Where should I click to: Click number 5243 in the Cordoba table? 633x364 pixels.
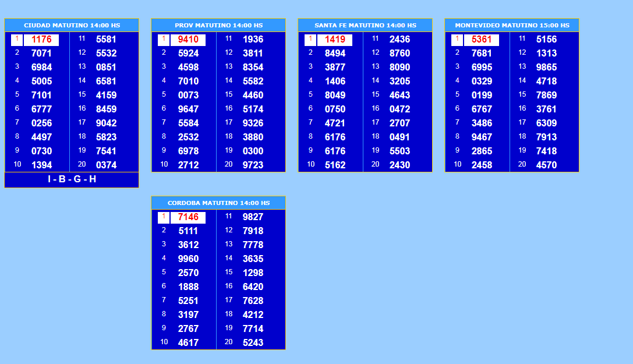coord(253,343)
